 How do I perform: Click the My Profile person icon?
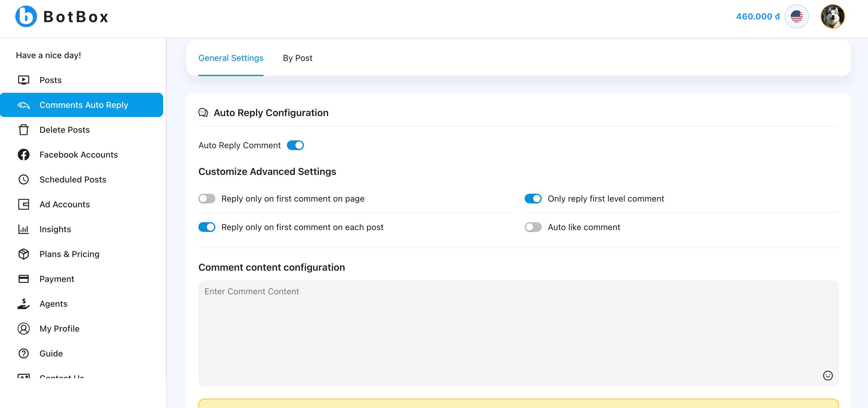tap(24, 329)
